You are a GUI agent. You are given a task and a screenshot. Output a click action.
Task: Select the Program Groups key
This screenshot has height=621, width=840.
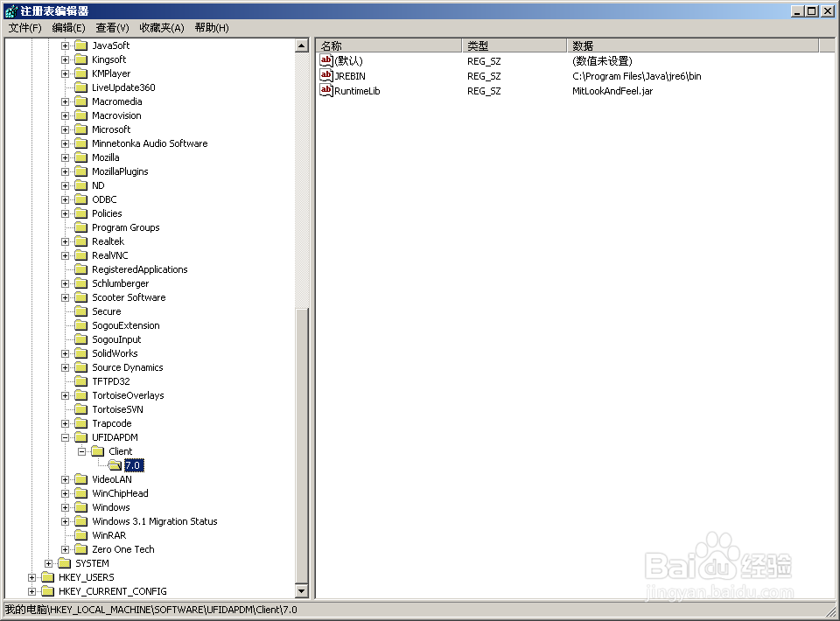pyautogui.click(x=126, y=227)
